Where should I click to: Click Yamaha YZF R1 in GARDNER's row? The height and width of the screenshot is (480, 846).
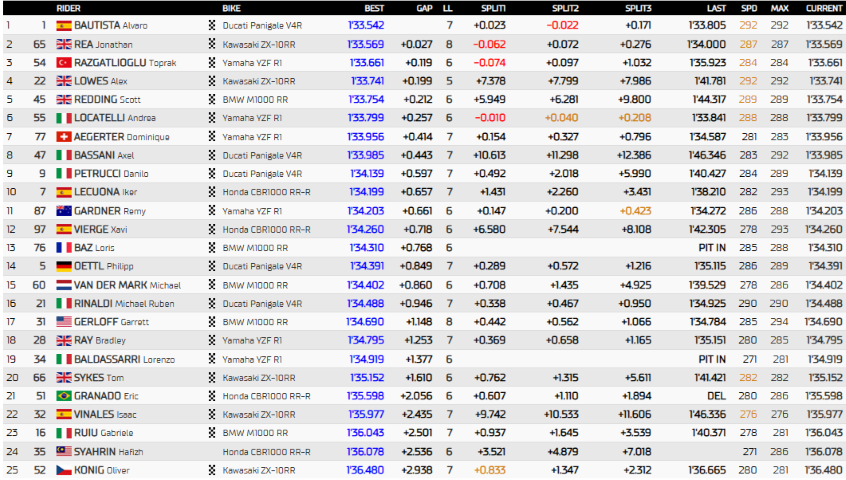pyautogui.click(x=252, y=210)
